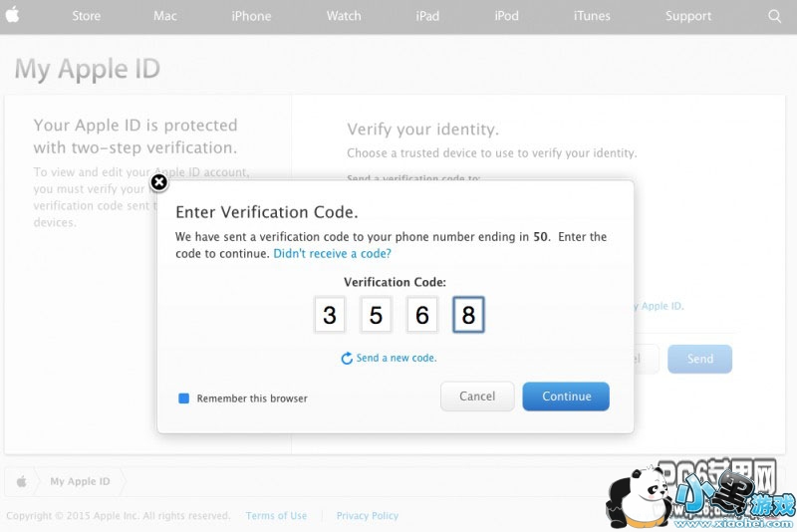
Task: Open the Support menu item
Action: 688,16
